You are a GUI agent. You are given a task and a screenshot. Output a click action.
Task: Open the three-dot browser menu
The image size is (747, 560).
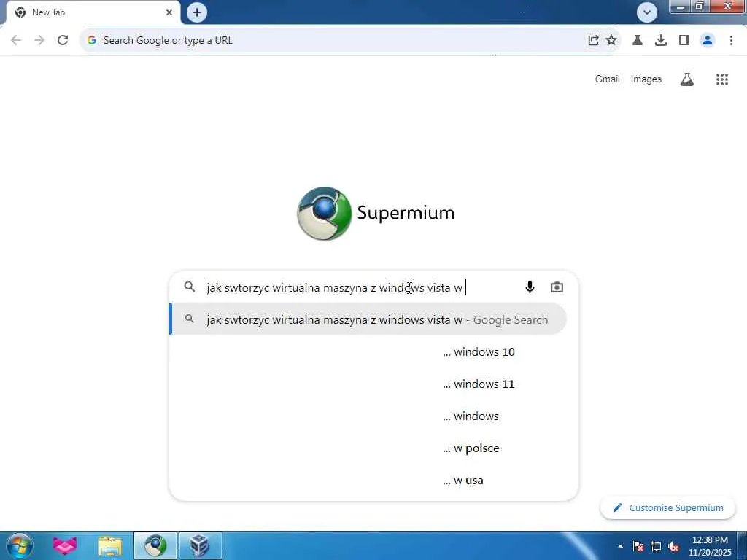pyautogui.click(x=731, y=41)
